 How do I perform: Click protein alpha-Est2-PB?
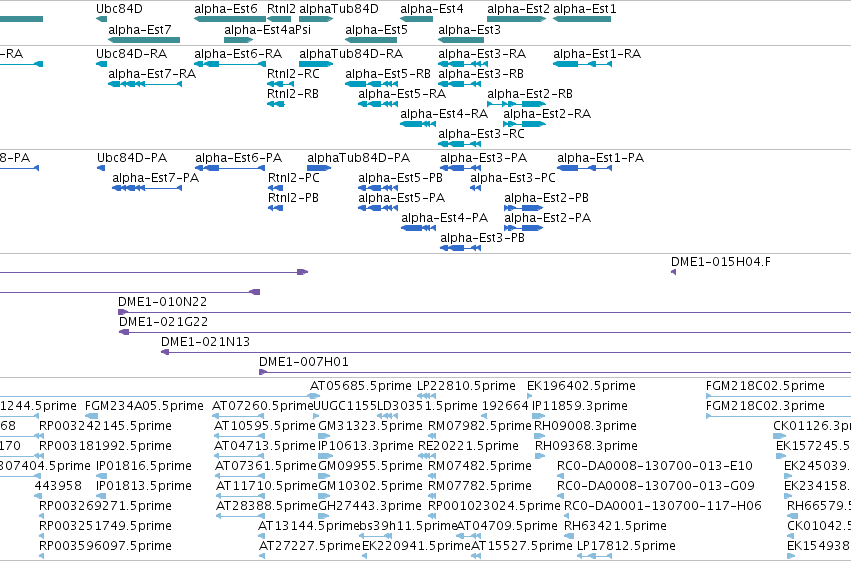click(x=547, y=198)
